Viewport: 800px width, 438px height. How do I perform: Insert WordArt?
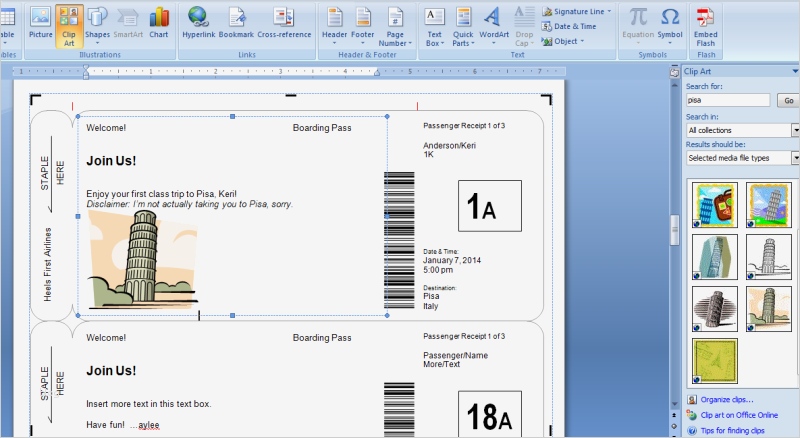click(493, 25)
